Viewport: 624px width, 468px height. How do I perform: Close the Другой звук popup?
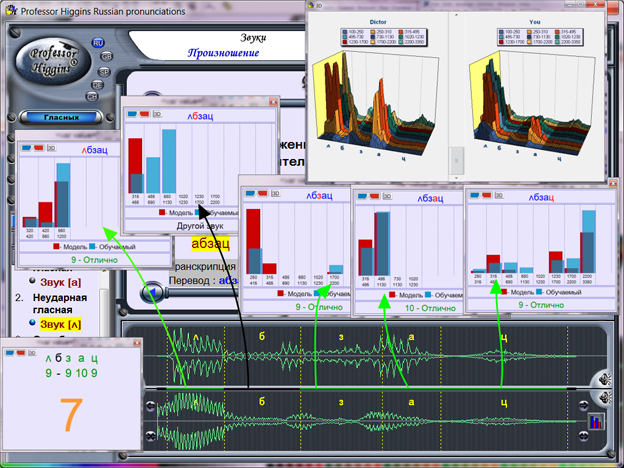tap(273, 102)
